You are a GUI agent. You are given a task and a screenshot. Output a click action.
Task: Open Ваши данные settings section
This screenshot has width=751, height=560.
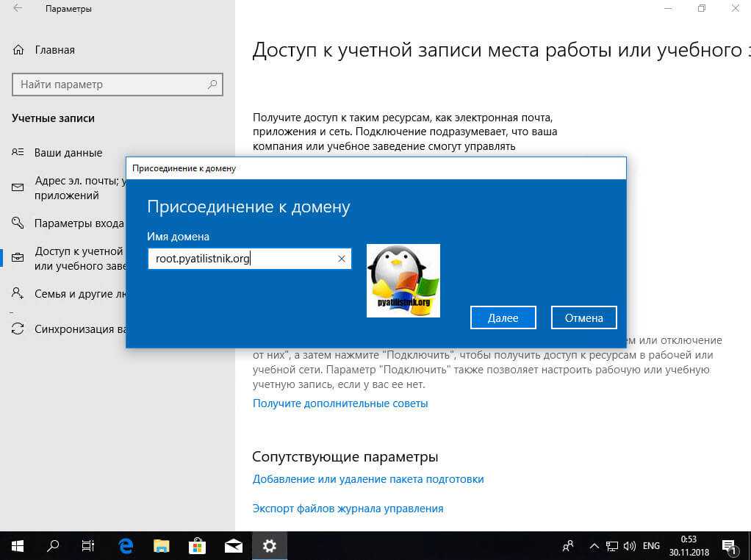pos(68,153)
